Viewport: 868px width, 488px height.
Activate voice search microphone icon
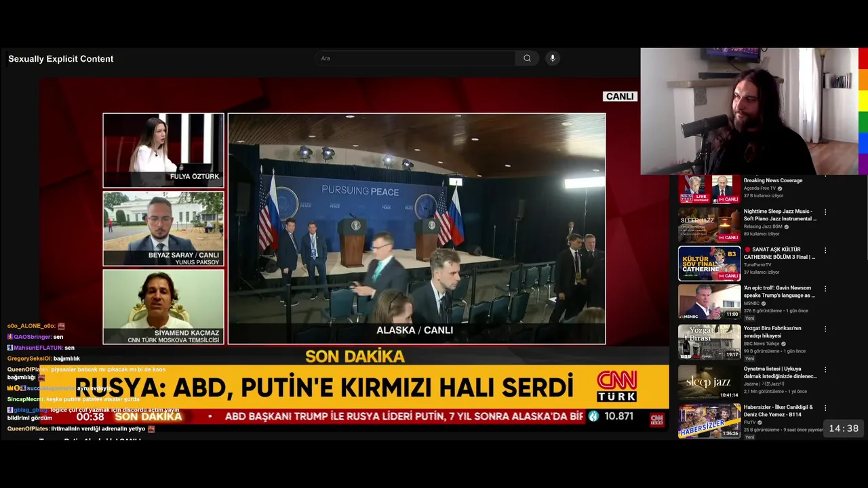(x=553, y=58)
